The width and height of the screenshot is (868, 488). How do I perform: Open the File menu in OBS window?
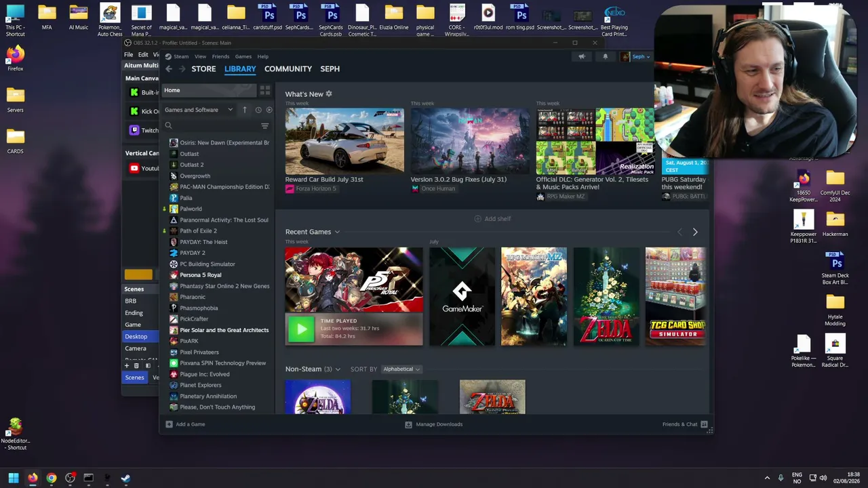pos(128,55)
